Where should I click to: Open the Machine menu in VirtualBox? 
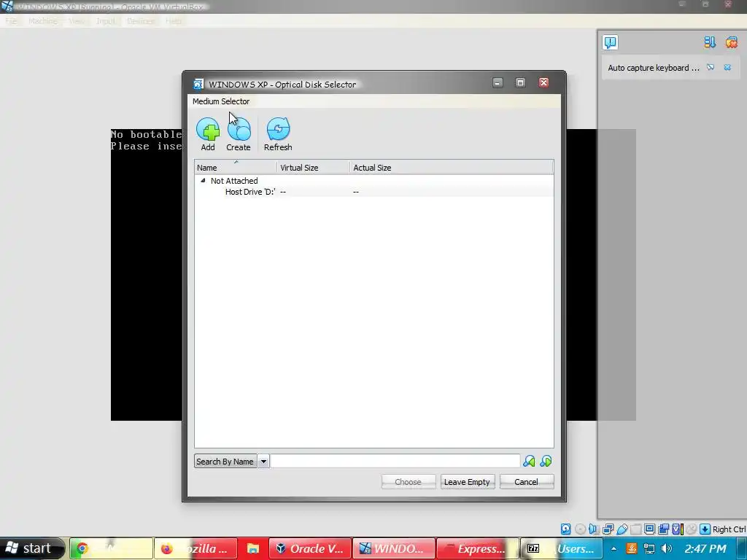43,21
